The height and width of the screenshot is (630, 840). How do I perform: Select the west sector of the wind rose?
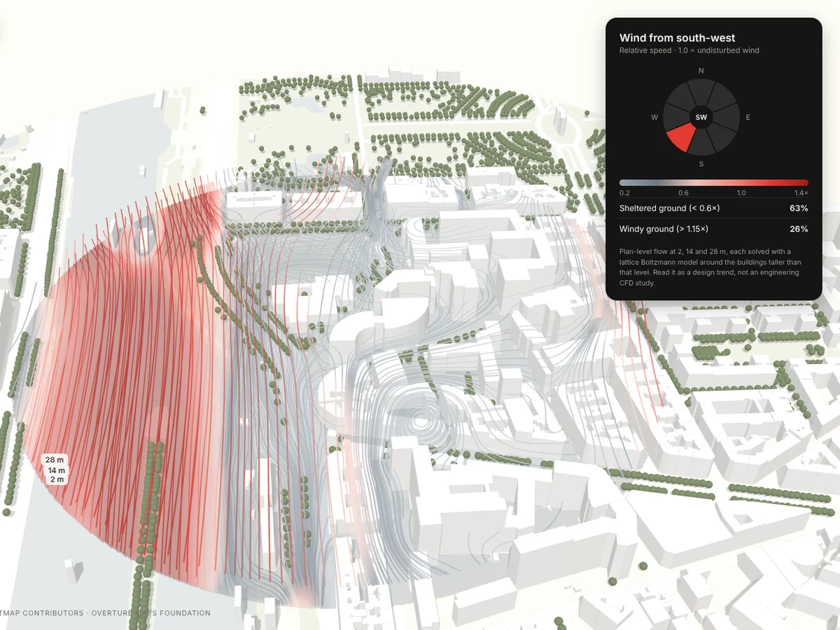click(676, 118)
